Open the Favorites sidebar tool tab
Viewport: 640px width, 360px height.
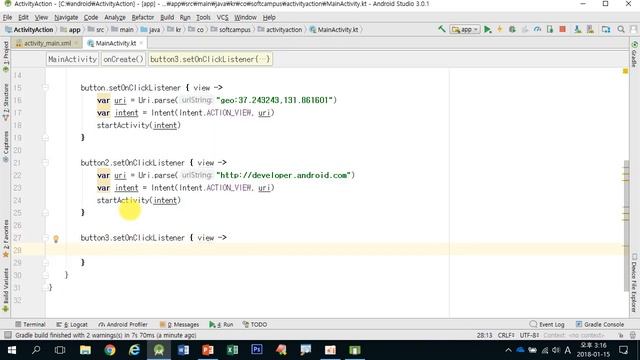coord(5,238)
